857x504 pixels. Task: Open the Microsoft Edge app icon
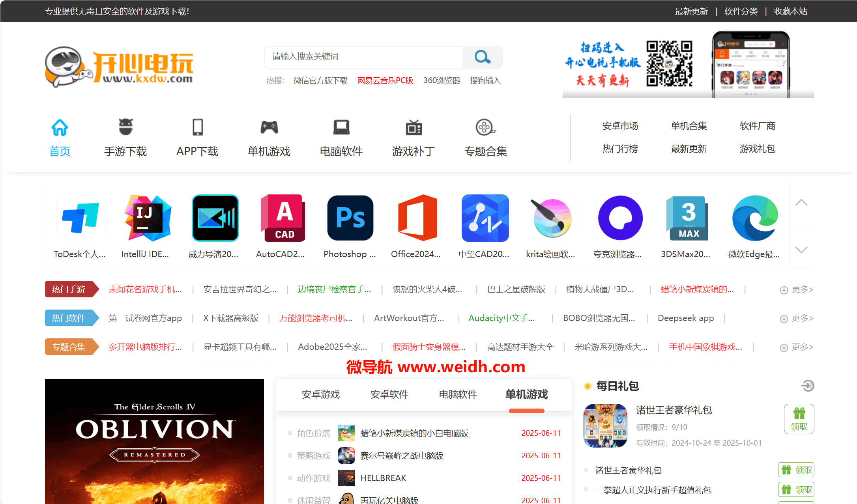755,218
